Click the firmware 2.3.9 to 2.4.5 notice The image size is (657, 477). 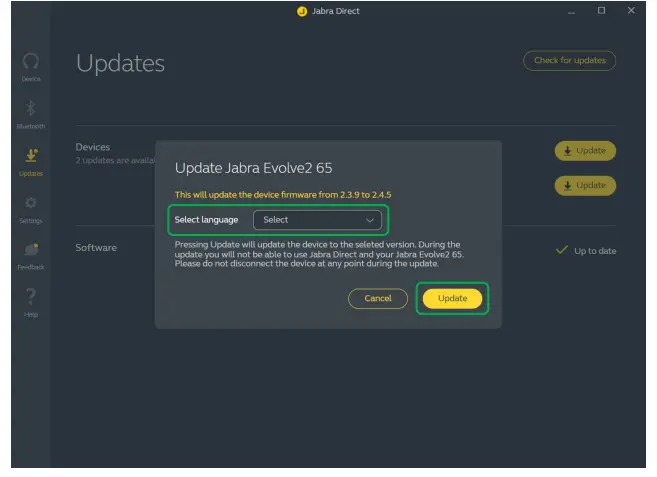coord(283,195)
